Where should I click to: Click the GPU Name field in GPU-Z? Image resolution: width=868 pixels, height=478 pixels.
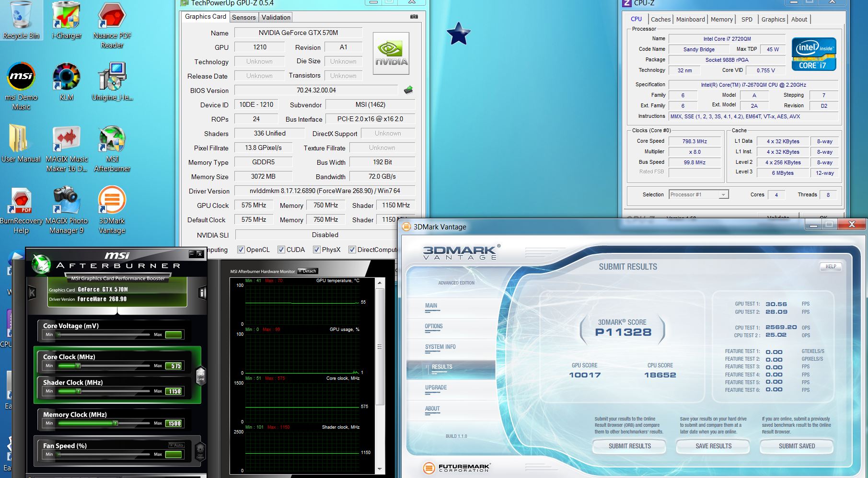(298, 33)
